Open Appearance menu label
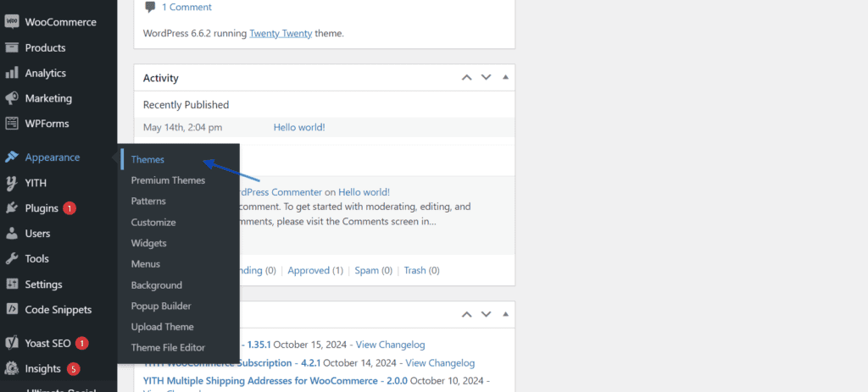 tap(53, 157)
